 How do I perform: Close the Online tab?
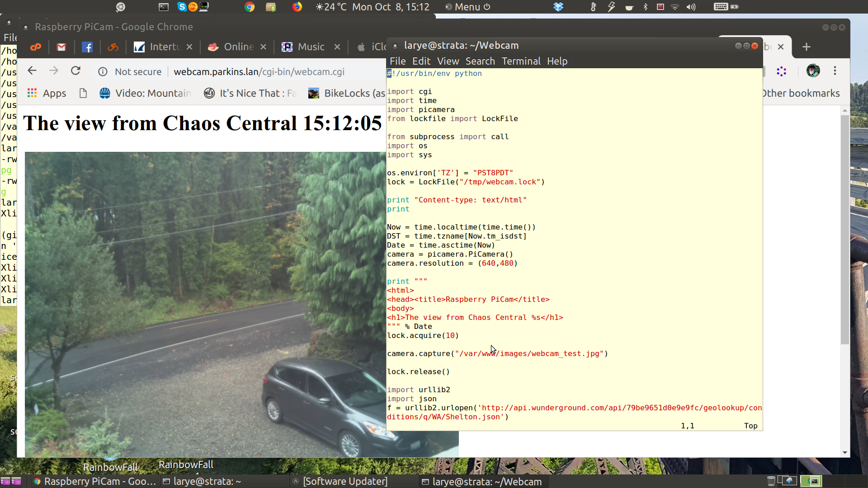coord(263,47)
